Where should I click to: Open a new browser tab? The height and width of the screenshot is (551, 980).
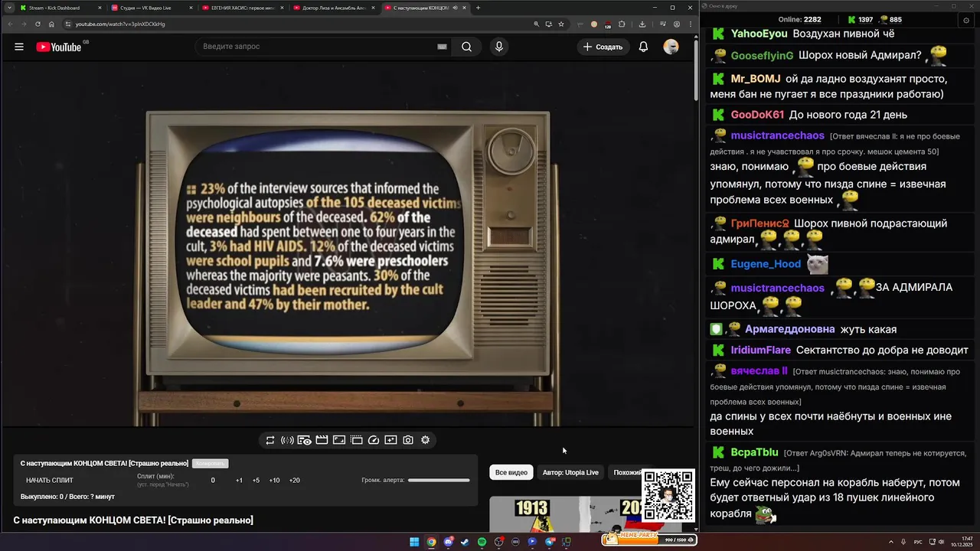479,8
